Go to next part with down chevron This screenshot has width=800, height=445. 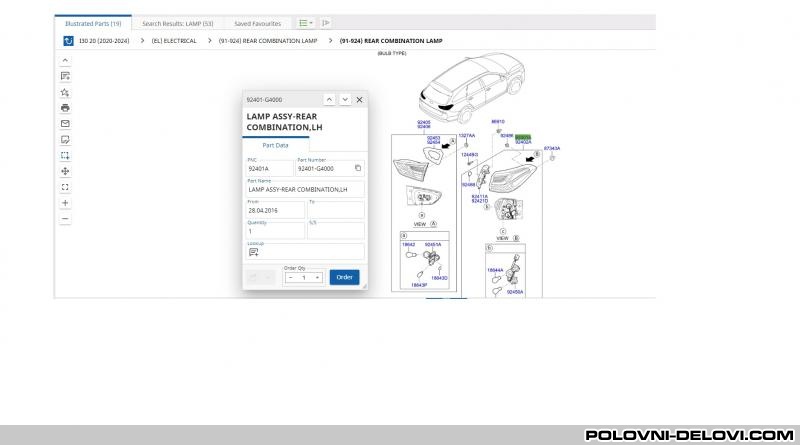(345, 100)
